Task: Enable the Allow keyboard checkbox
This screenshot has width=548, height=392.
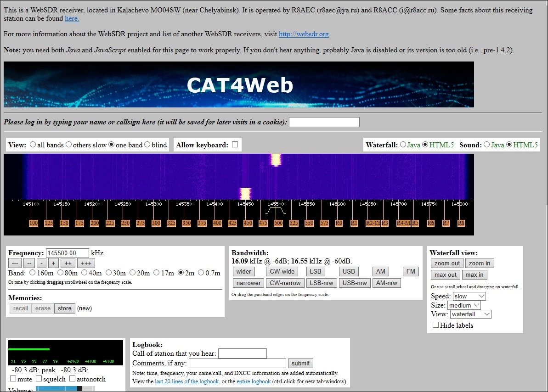Action: click(235, 144)
